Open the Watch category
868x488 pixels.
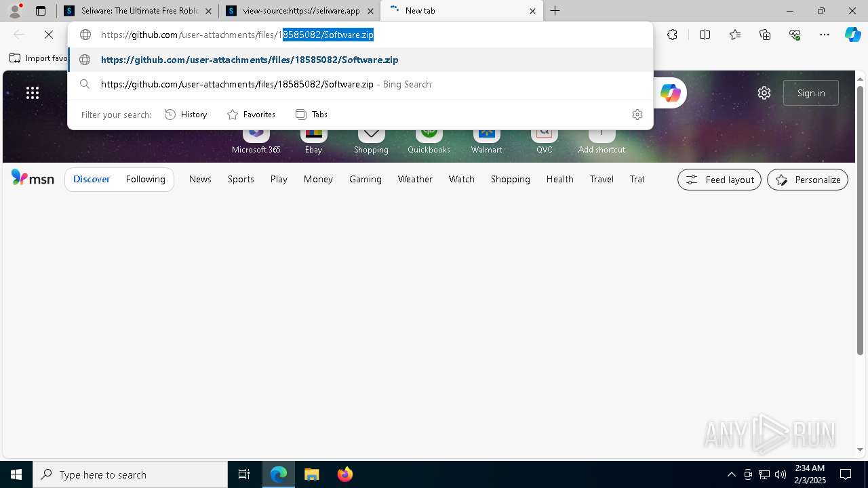(x=462, y=179)
